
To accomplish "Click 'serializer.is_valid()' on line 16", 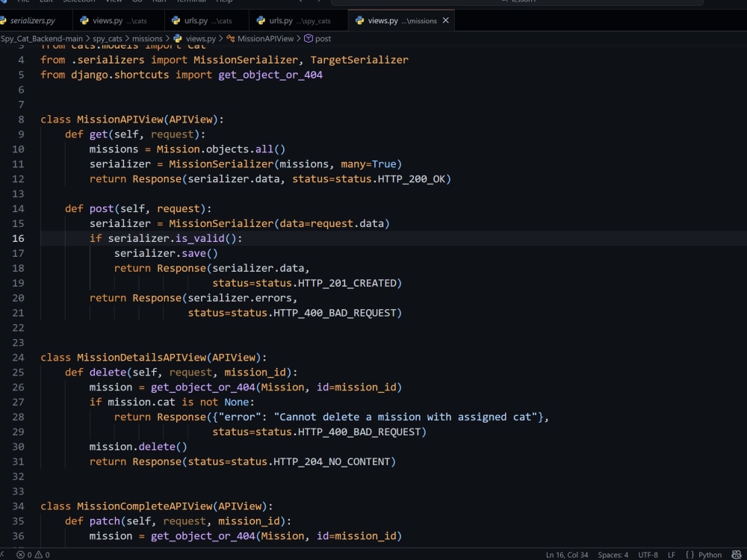I will pyautogui.click(x=172, y=239).
